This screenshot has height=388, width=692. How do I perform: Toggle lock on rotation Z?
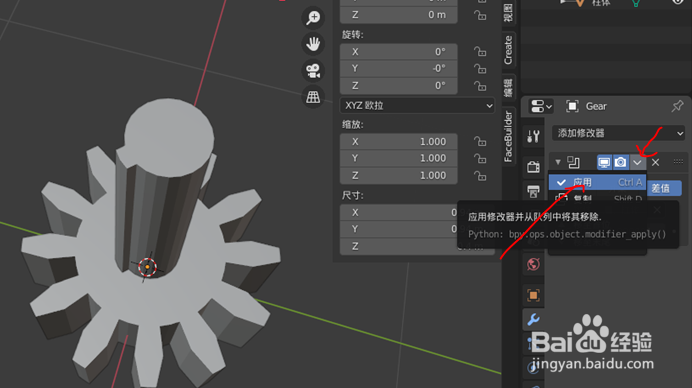click(480, 85)
